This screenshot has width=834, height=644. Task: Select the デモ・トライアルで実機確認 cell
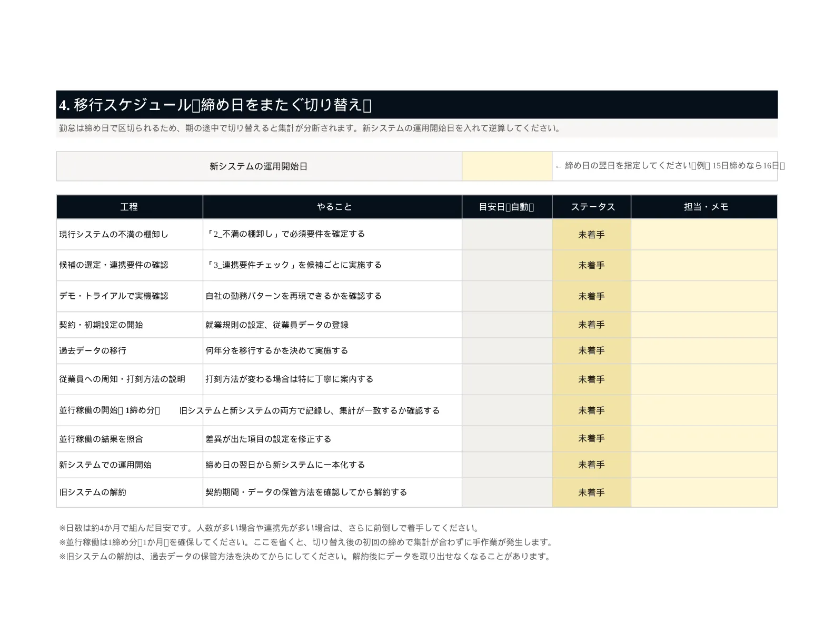click(x=130, y=296)
